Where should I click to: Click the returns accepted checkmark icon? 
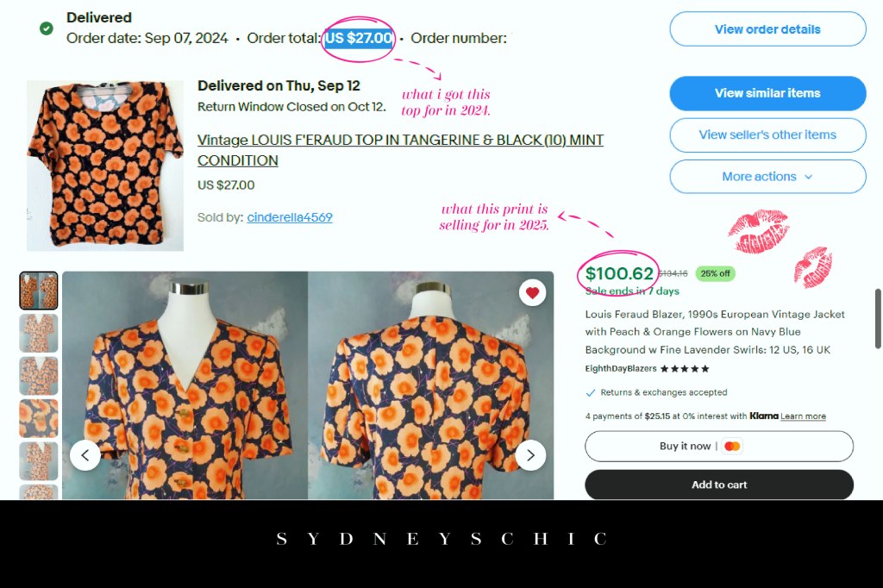(590, 392)
